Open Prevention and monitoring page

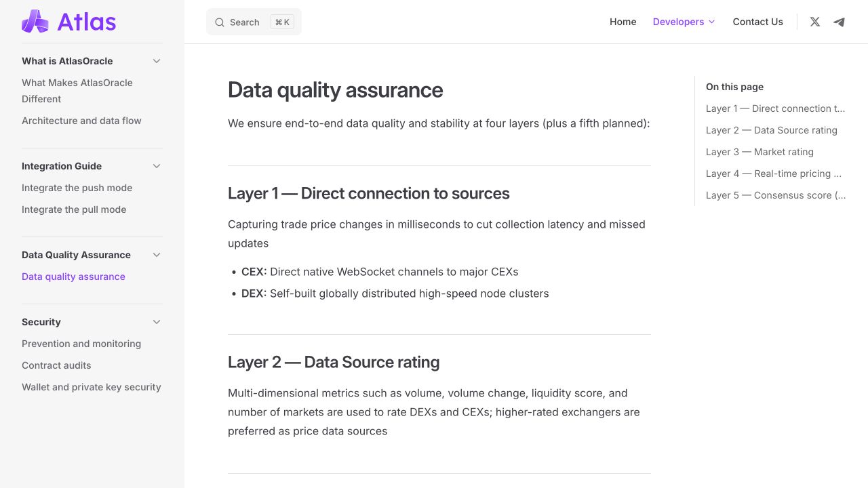coord(81,344)
